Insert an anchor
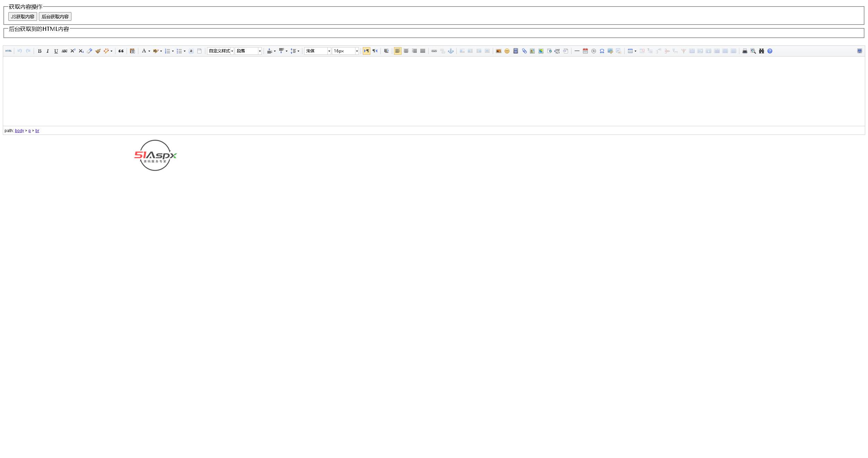Screen dimensions: 868x458 pos(450,51)
